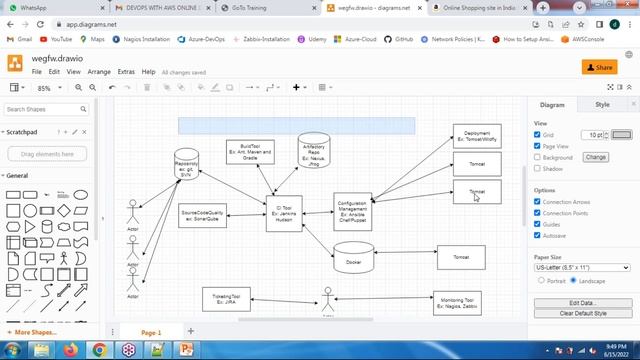Toggle Connection Points checkbox

click(537, 213)
